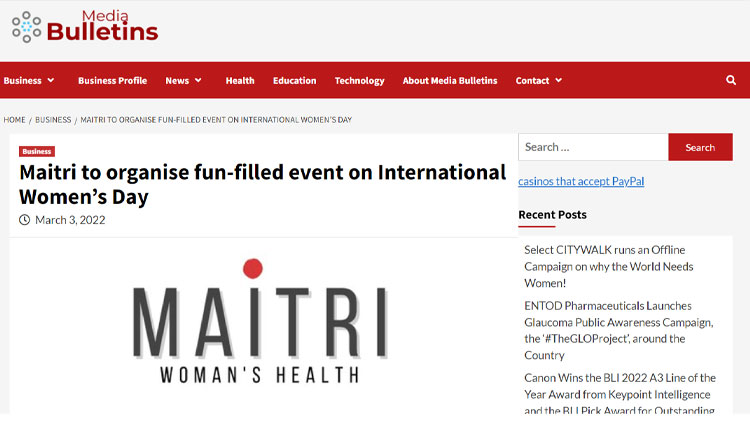Click the current page title in breadcrumb
750x423 pixels.
(216, 120)
